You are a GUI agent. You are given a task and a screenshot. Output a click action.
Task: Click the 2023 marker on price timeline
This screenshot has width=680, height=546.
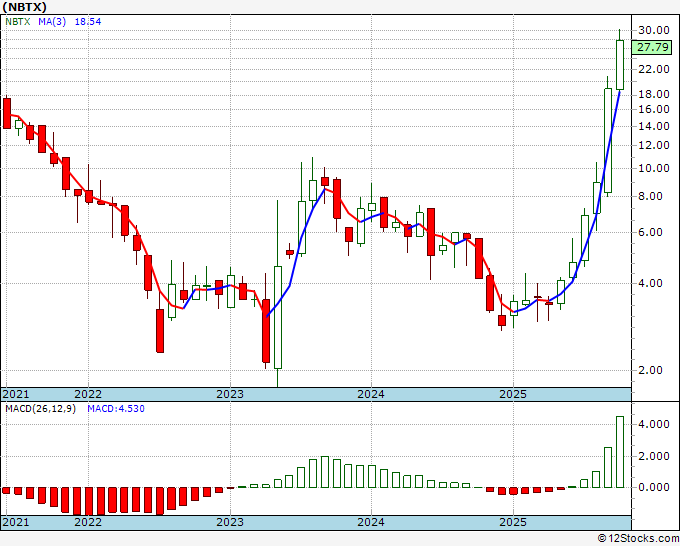[x=230, y=394]
